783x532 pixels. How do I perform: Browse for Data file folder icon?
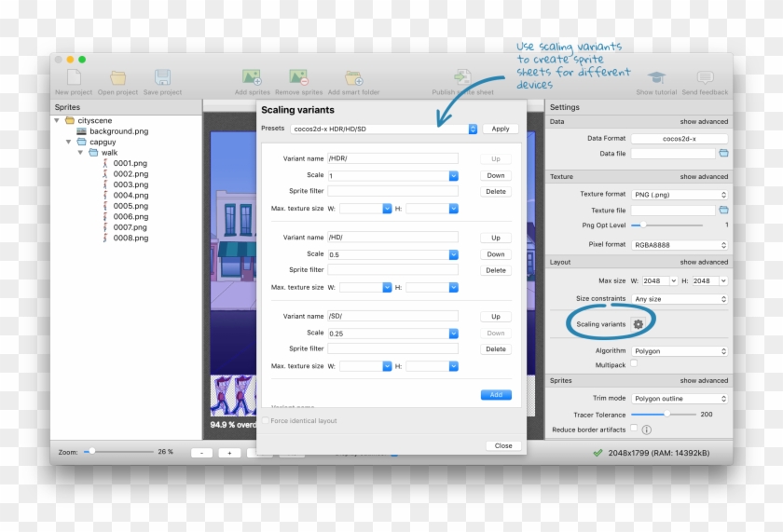tap(723, 153)
